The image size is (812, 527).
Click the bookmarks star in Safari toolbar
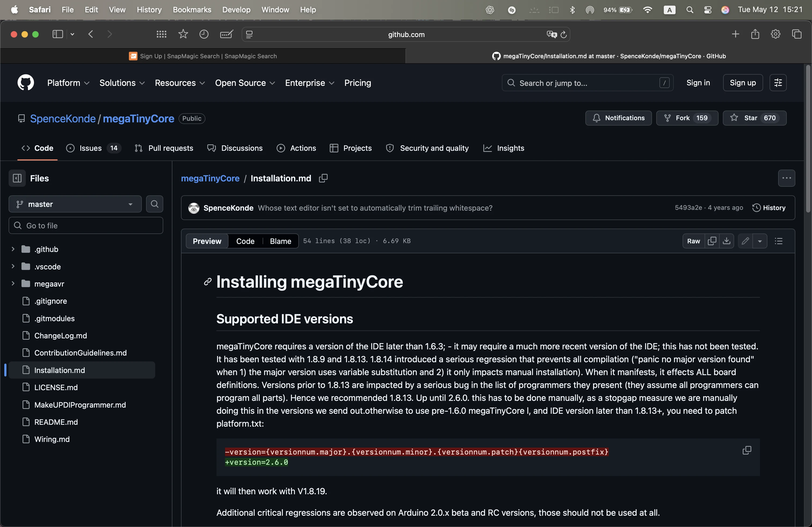[183, 34]
